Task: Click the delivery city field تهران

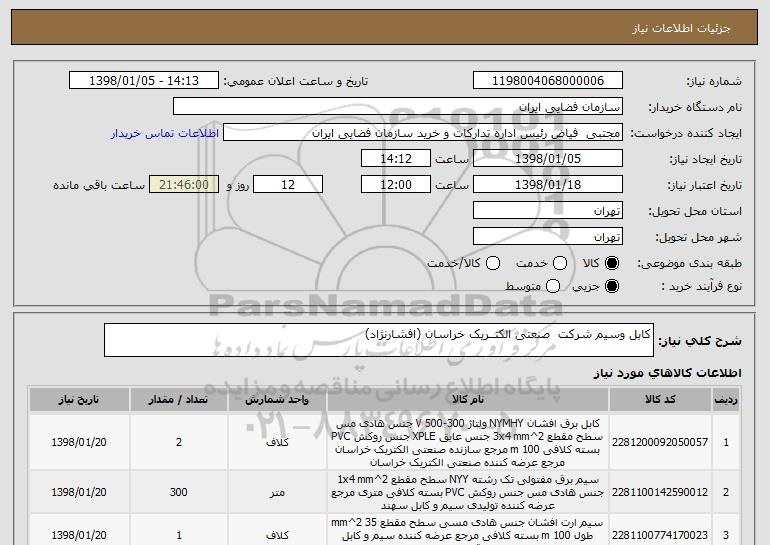Action: tap(548, 237)
